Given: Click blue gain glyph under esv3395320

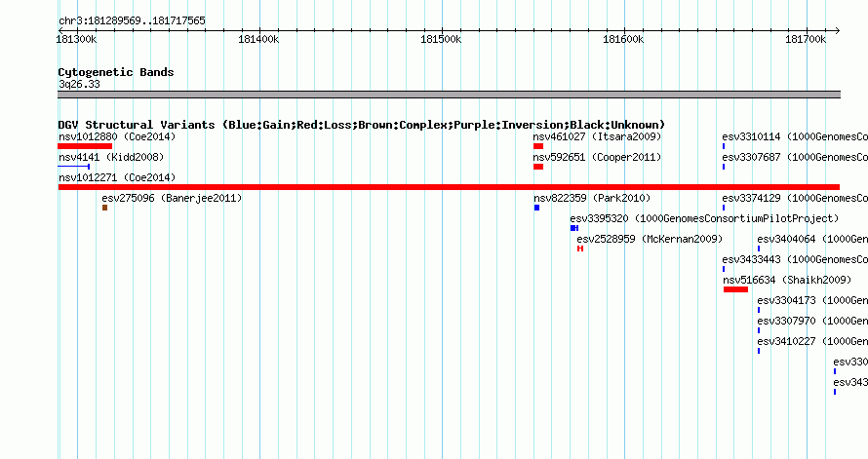Looking at the screenshot, I should tap(574, 228).
